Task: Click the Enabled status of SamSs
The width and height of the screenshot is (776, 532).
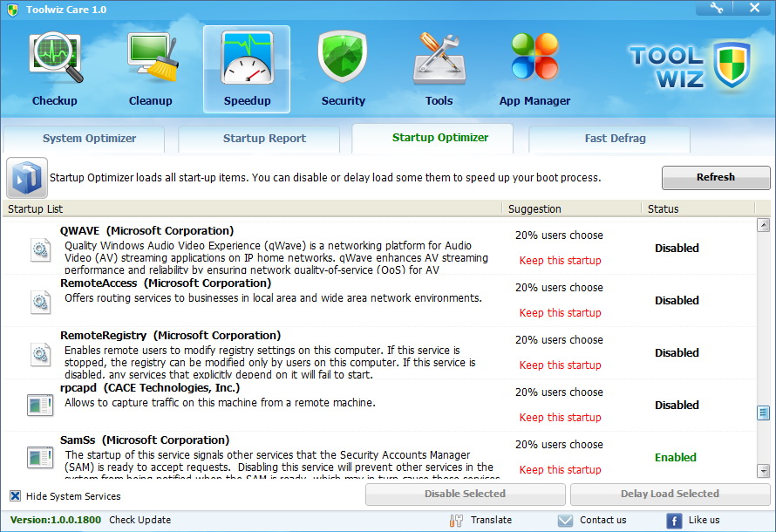Action: pyautogui.click(x=676, y=458)
